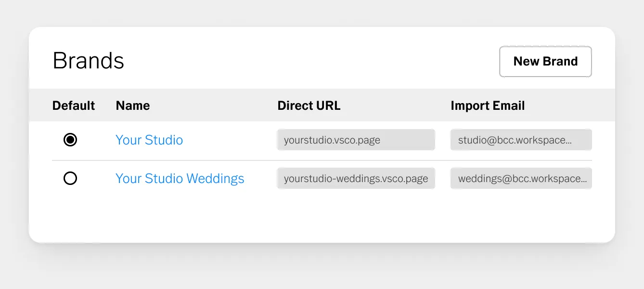Click the Default column header
Viewport: 644px width, 289px height.
pos(74,105)
